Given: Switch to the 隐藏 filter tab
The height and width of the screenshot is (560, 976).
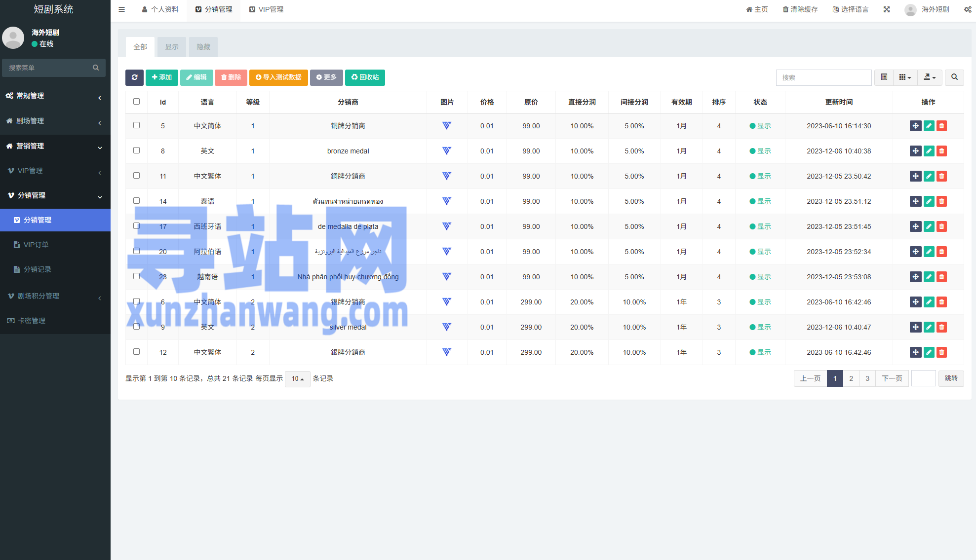Looking at the screenshot, I should pos(203,47).
